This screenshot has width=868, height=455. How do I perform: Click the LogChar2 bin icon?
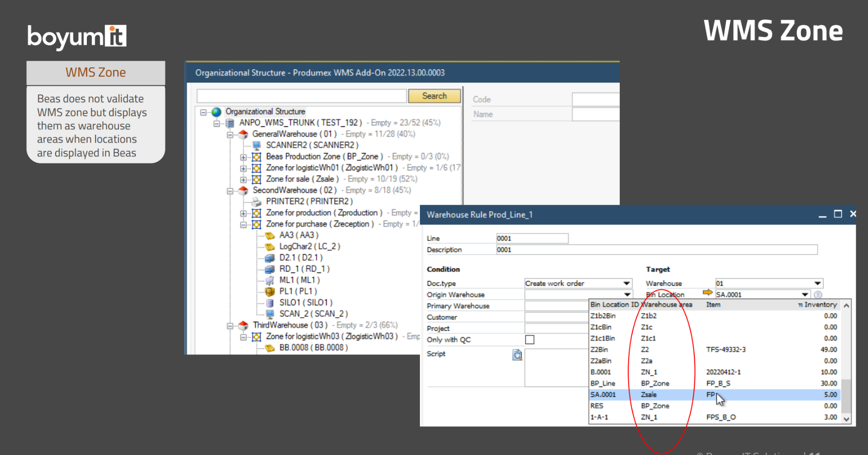pos(270,247)
